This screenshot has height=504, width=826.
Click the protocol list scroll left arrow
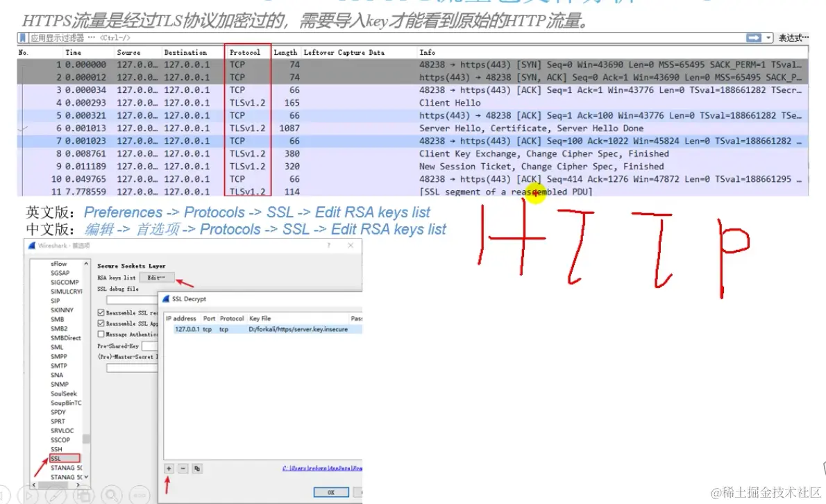click(34, 485)
